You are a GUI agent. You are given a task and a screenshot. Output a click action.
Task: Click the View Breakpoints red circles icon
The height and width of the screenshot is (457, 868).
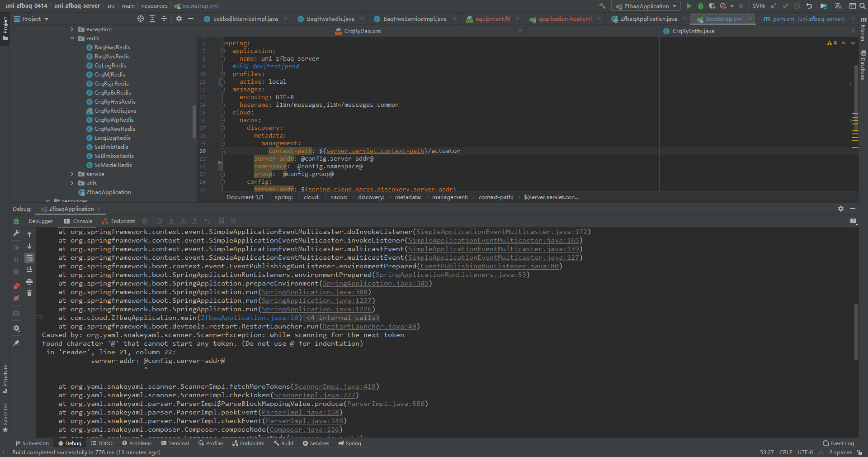(16, 286)
